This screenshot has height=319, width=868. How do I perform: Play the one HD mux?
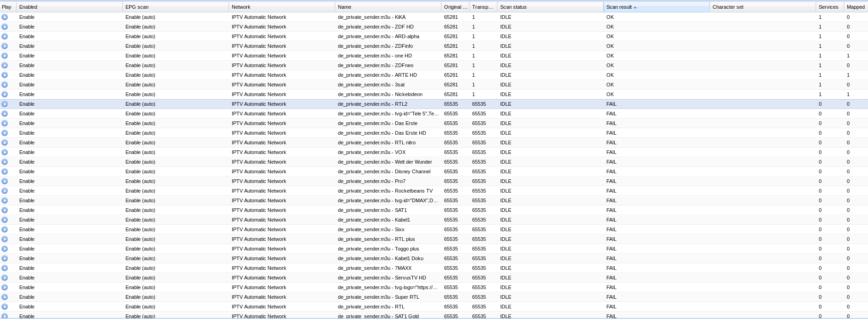pyautogui.click(x=5, y=56)
